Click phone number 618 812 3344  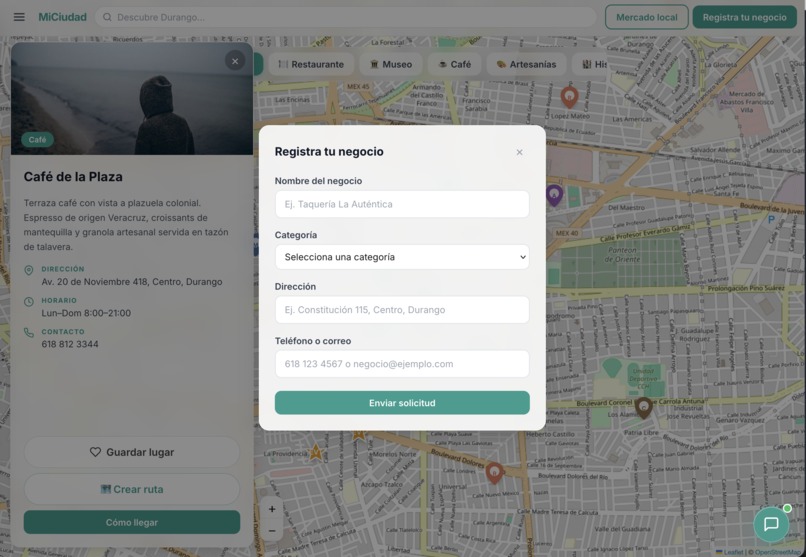tap(70, 344)
